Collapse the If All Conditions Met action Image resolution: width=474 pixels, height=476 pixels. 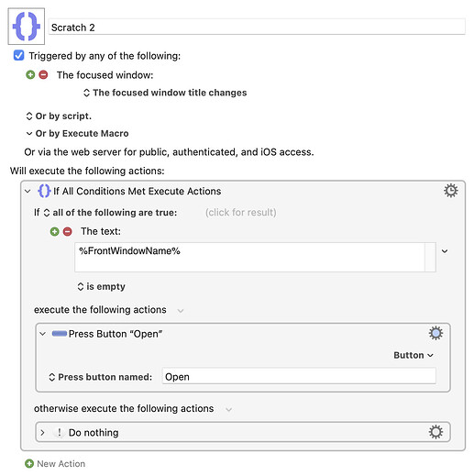28,192
